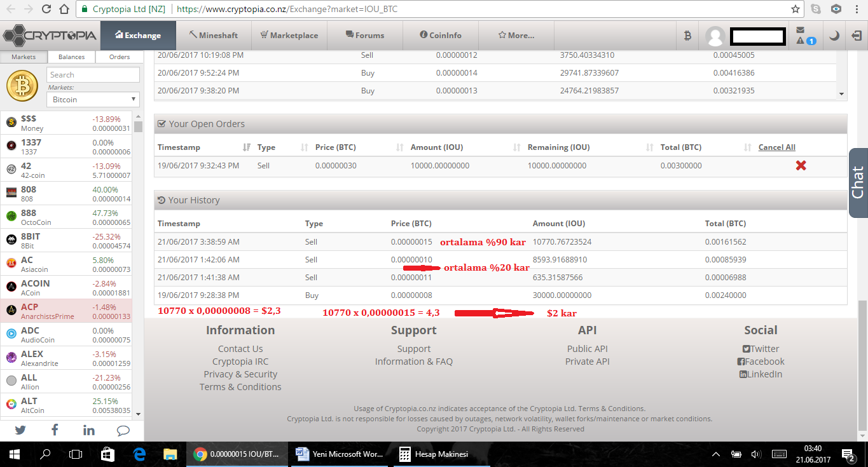Select the AudioCoin ADC icon
The width and height of the screenshot is (868, 467).
(x=11, y=334)
